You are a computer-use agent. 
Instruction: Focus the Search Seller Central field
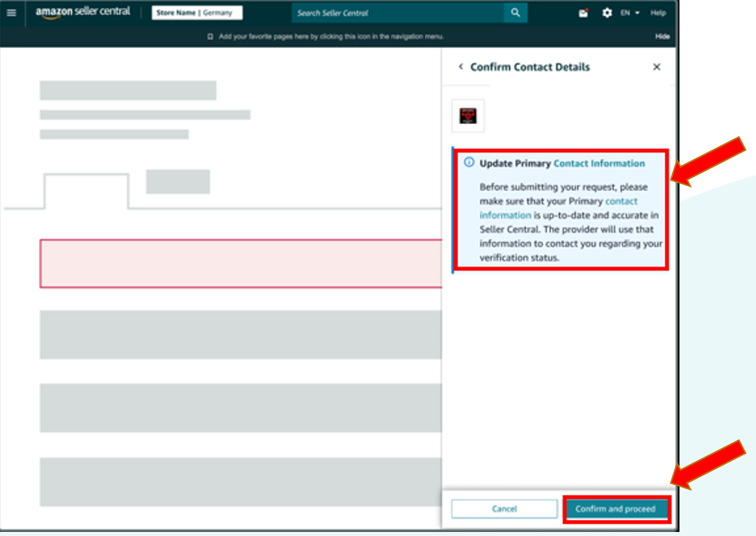pyautogui.click(x=398, y=13)
